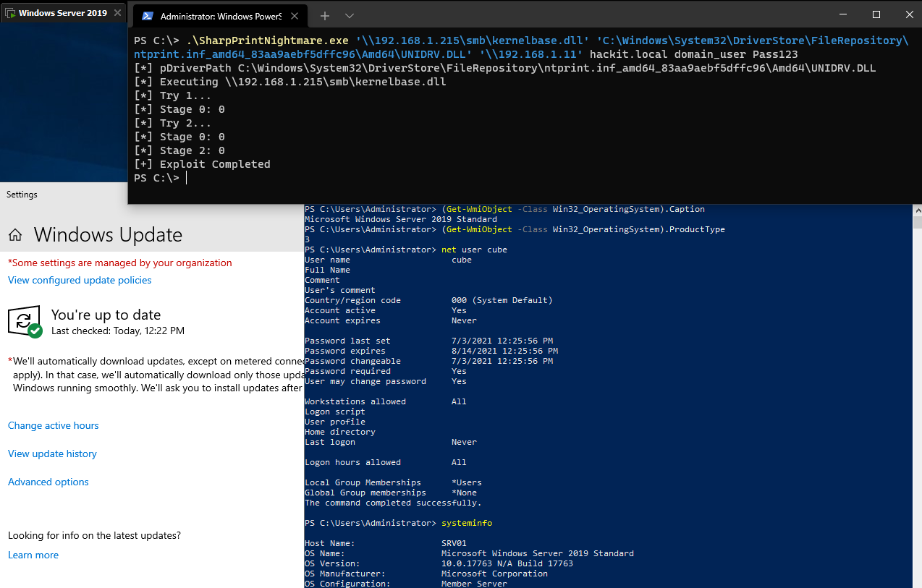Minimize the Windows Terminal window
The width and height of the screenshot is (922, 588).
pyautogui.click(x=842, y=14)
